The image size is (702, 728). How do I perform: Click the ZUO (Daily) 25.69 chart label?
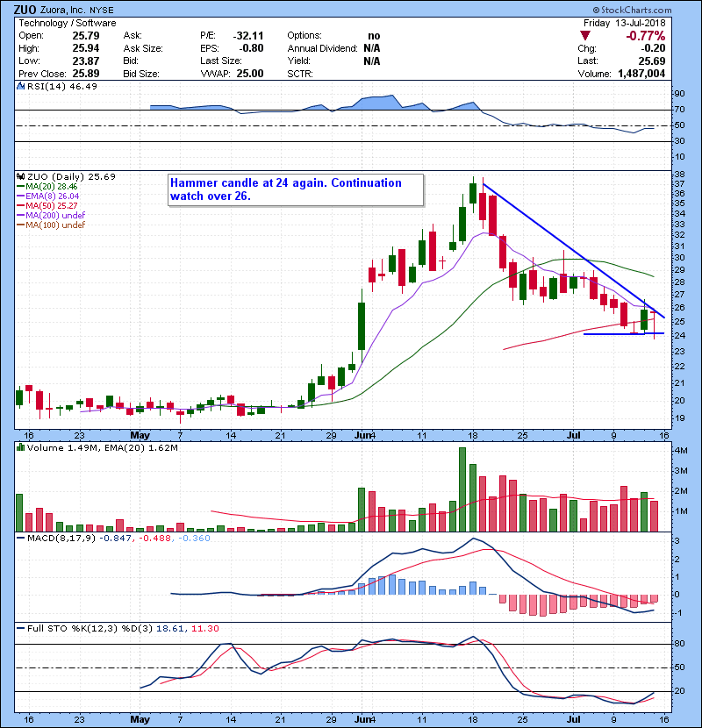pyautogui.click(x=72, y=177)
